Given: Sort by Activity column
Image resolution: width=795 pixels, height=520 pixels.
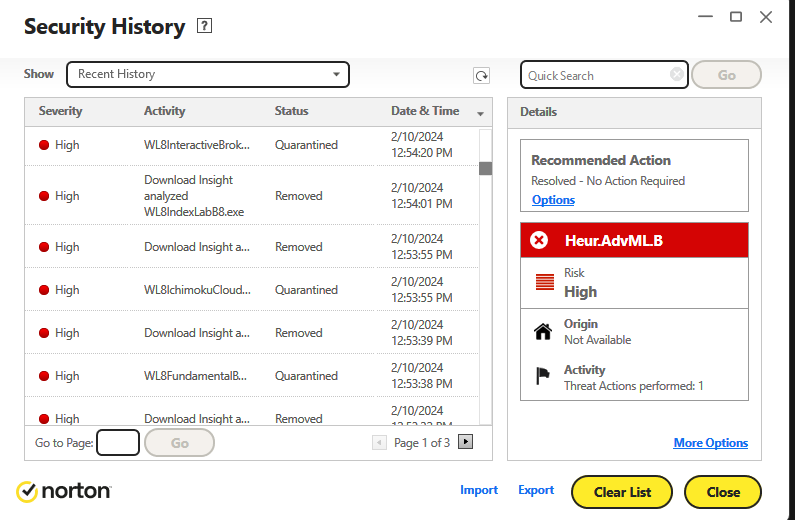Looking at the screenshot, I should pyautogui.click(x=164, y=111).
